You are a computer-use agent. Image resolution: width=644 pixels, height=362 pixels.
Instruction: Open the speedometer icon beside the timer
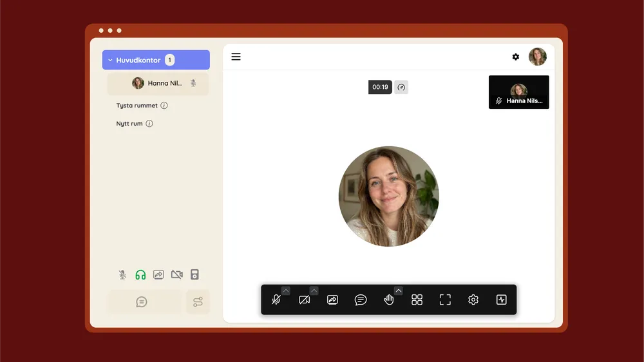[401, 87]
